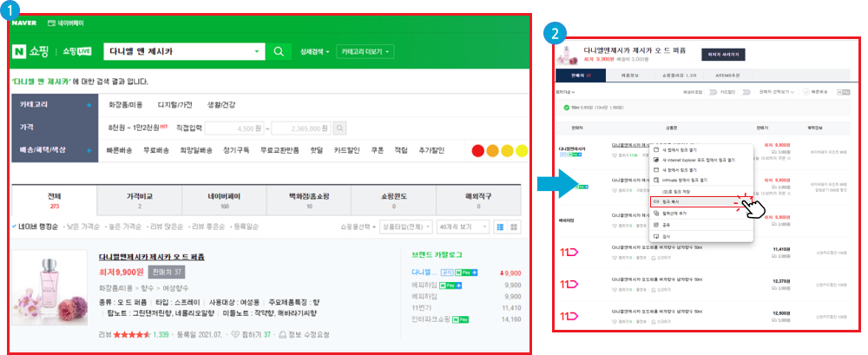Switch to list view layout icon
Viewport: 868px width, 355px height.
(499, 227)
